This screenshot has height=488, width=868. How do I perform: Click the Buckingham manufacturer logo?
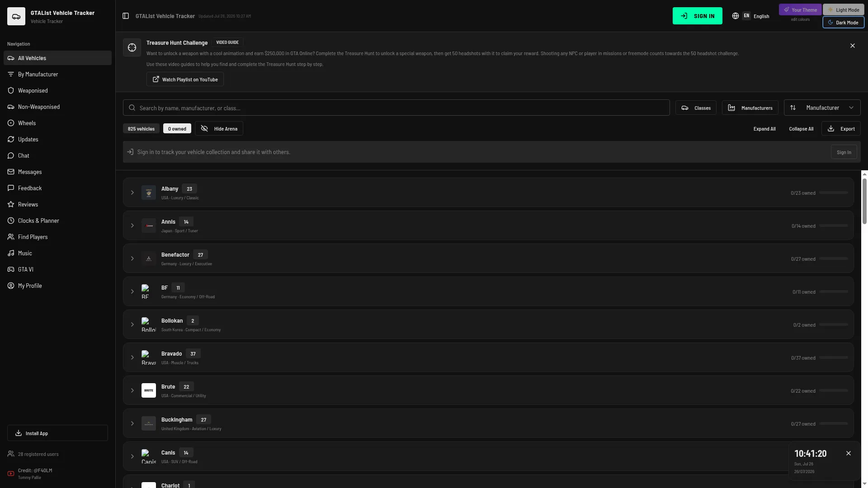pyautogui.click(x=149, y=423)
